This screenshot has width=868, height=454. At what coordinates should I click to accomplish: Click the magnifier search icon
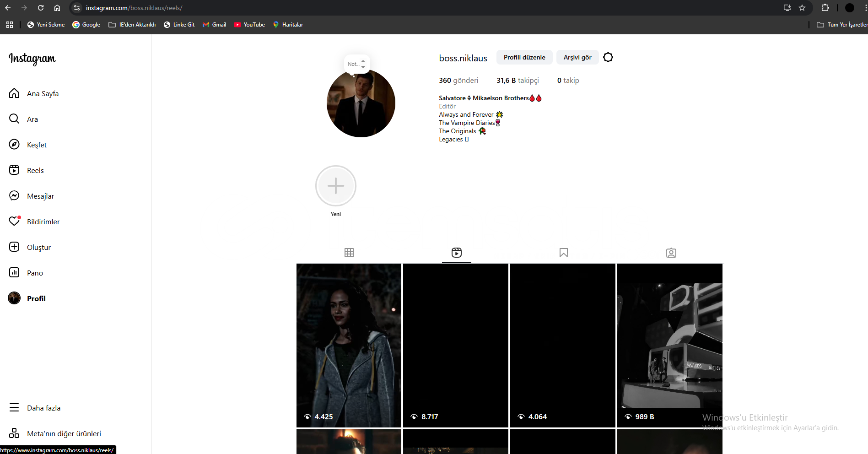[14, 119]
